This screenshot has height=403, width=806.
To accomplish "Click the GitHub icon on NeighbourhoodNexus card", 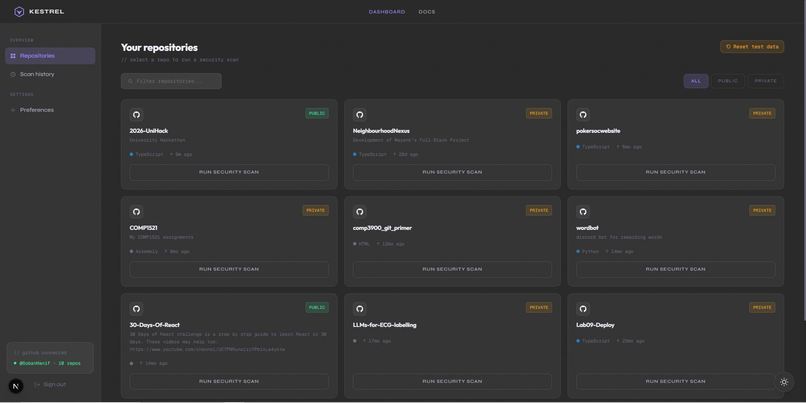I will tap(360, 115).
